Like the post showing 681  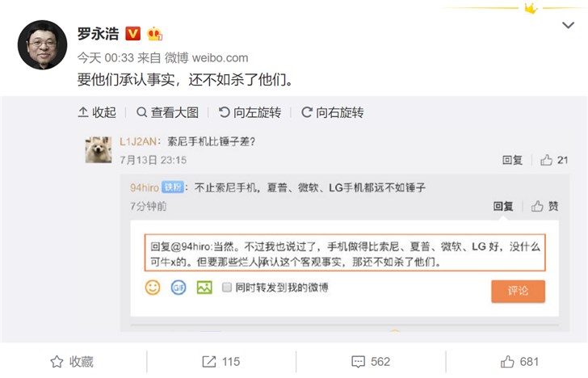(x=509, y=361)
